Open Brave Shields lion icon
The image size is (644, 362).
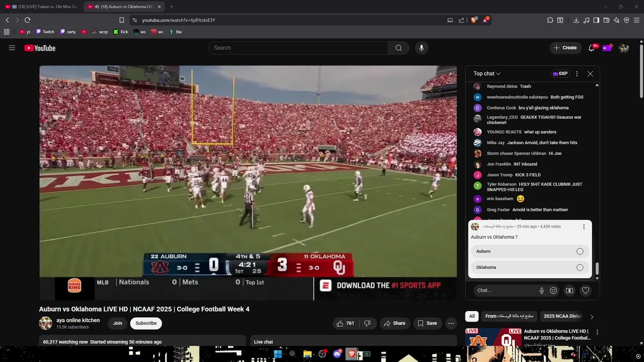coord(474,20)
